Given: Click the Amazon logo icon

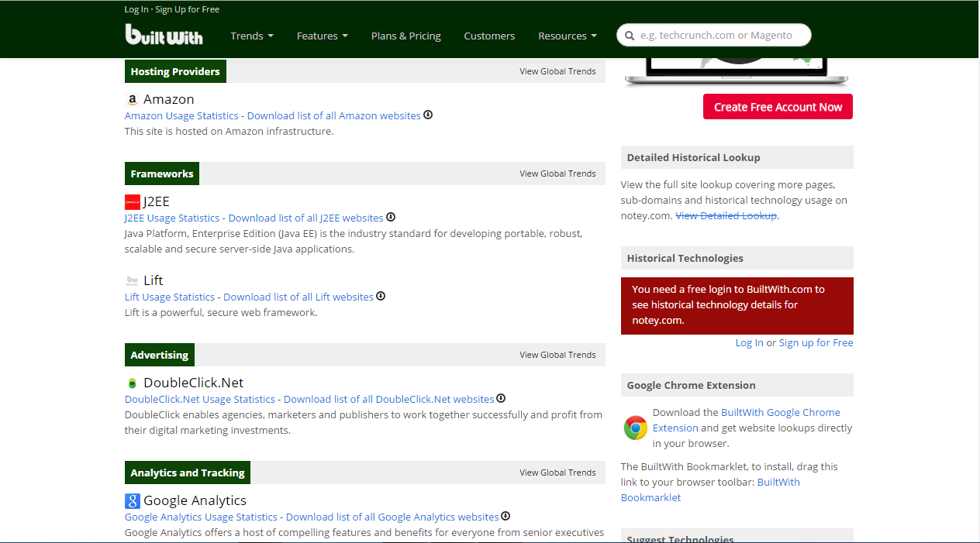Looking at the screenshot, I should pos(132,100).
